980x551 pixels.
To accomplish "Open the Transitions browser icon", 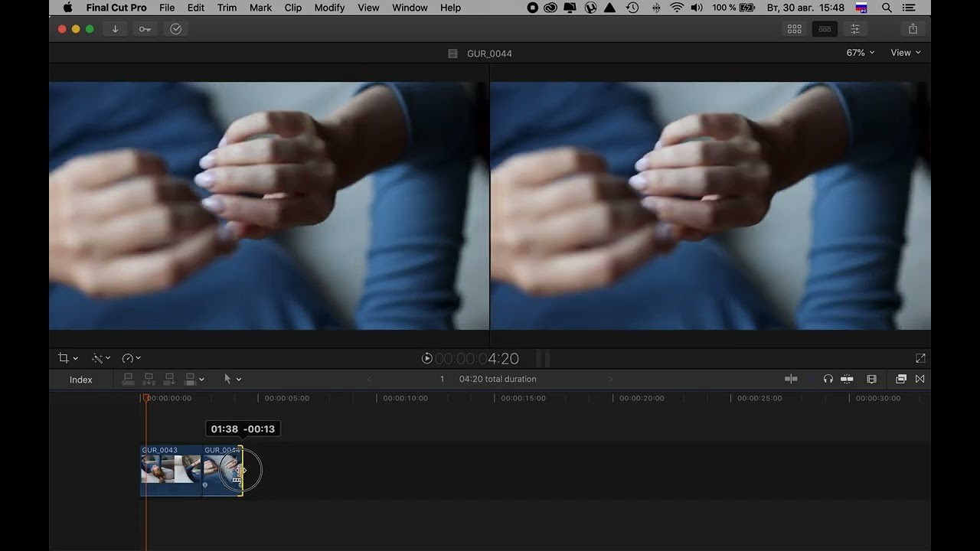I will [x=920, y=379].
